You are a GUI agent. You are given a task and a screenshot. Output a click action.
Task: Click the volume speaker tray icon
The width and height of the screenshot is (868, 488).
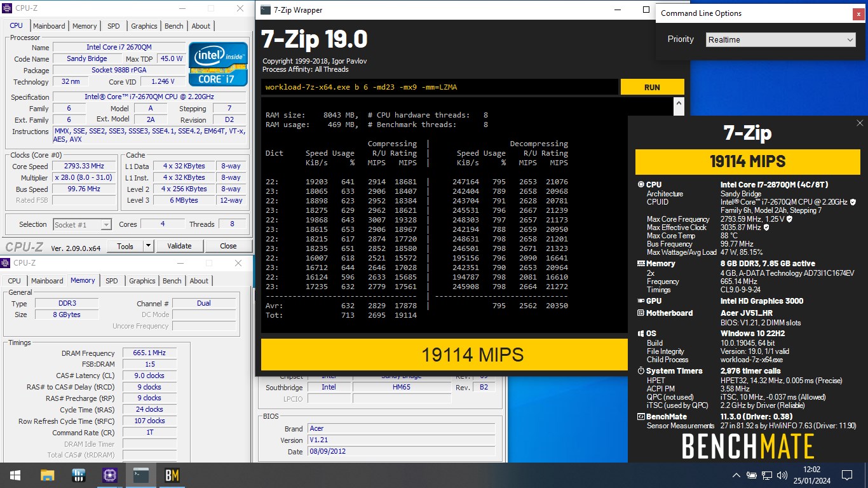click(782, 475)
